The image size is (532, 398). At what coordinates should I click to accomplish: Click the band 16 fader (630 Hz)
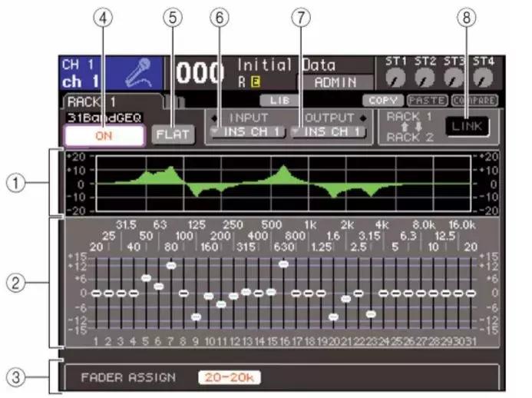[283, 264]
